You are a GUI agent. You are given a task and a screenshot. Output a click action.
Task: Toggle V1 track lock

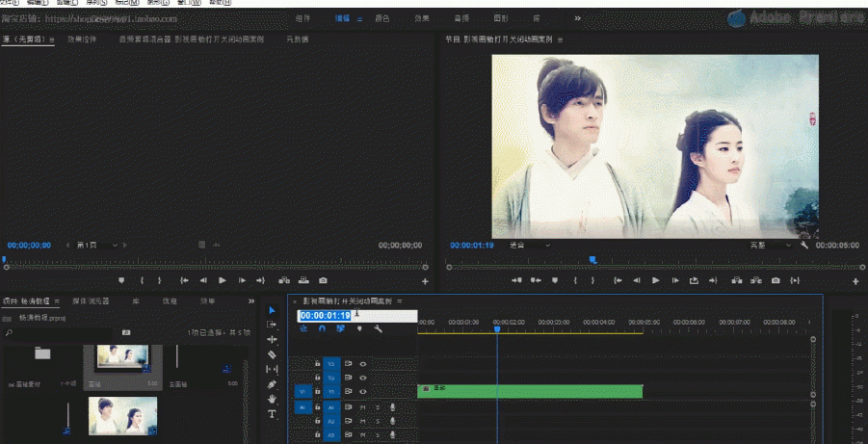coord(317,391)
